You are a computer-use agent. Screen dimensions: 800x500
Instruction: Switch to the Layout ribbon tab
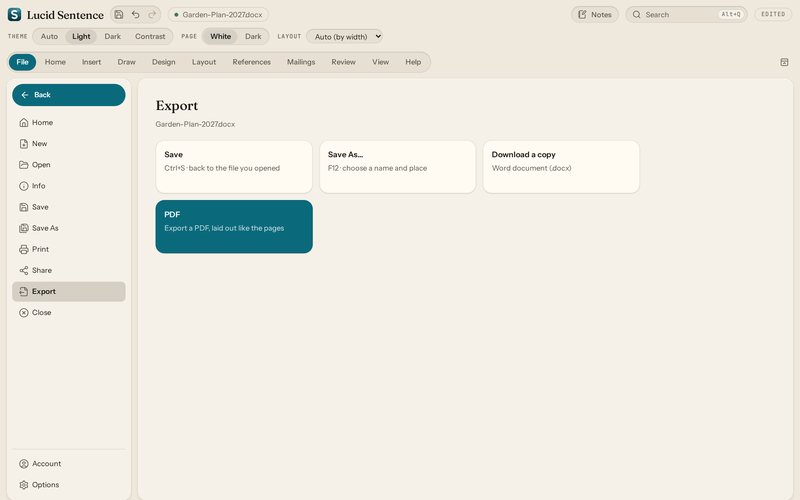tap(204, 62)
